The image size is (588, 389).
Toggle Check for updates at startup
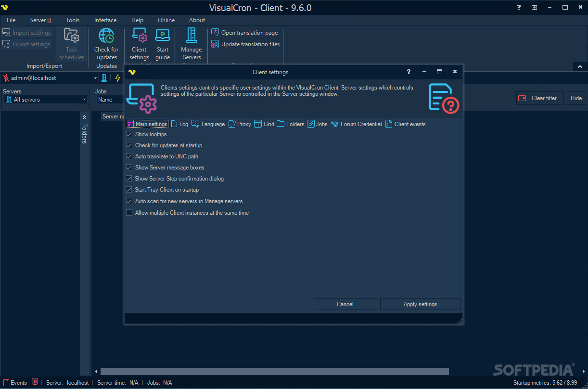(129, 145)
